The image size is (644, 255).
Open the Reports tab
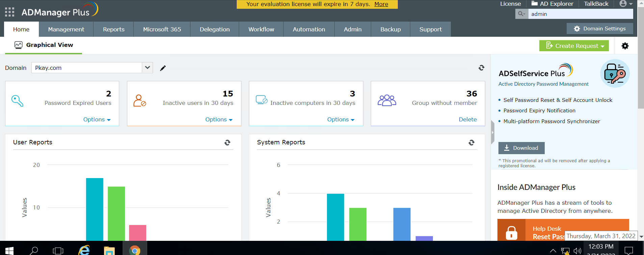coord(114,29)
